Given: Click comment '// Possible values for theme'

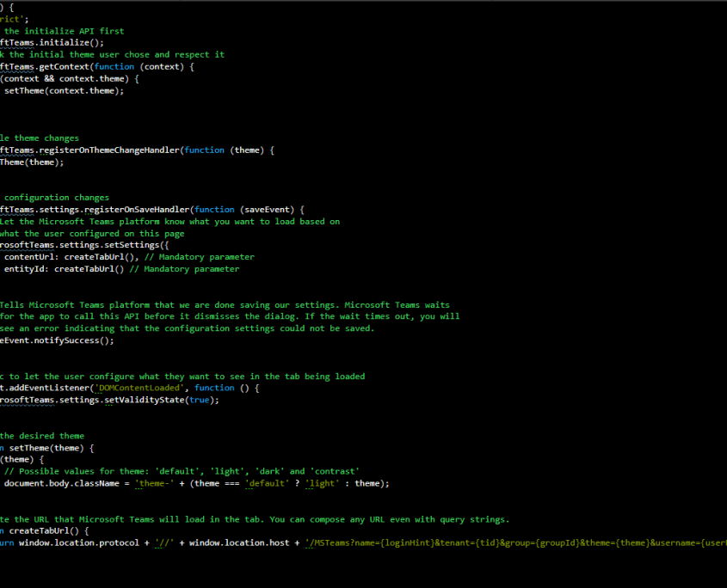Looking at the screenshot, I should [x=182, y=471].
